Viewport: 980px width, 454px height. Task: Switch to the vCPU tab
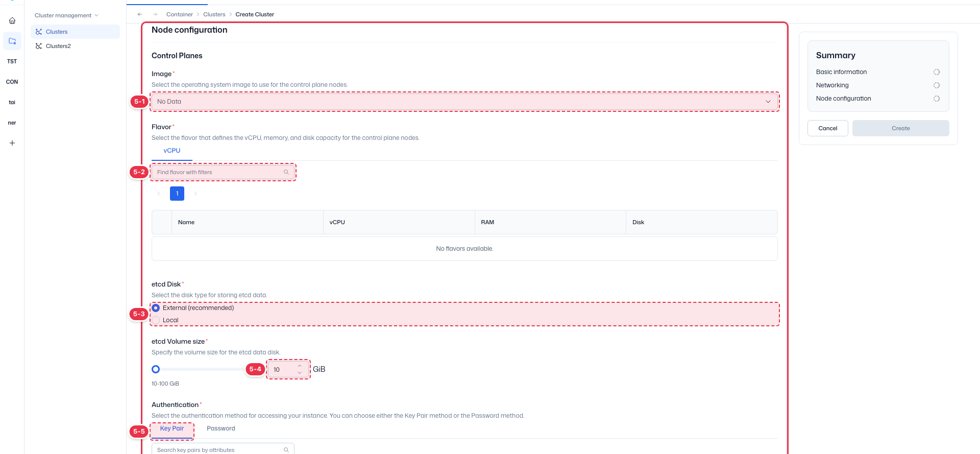[x=172, y=151]
